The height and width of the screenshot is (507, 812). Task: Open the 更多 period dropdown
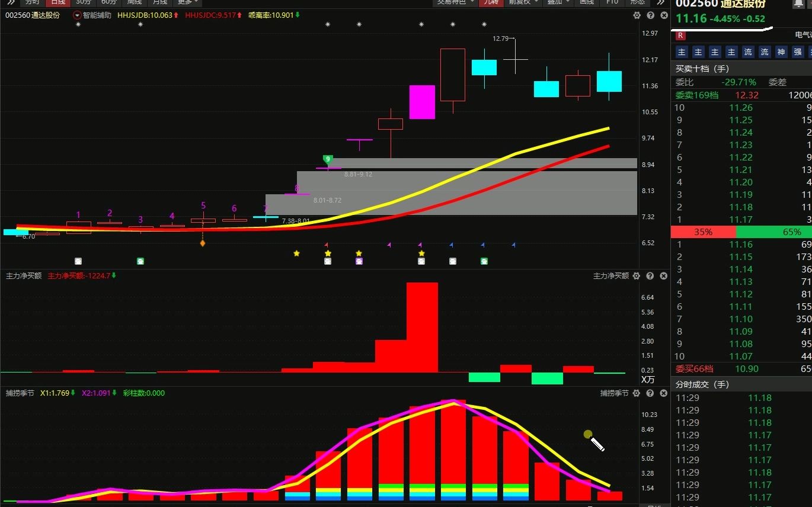click(x=188, y=2)
